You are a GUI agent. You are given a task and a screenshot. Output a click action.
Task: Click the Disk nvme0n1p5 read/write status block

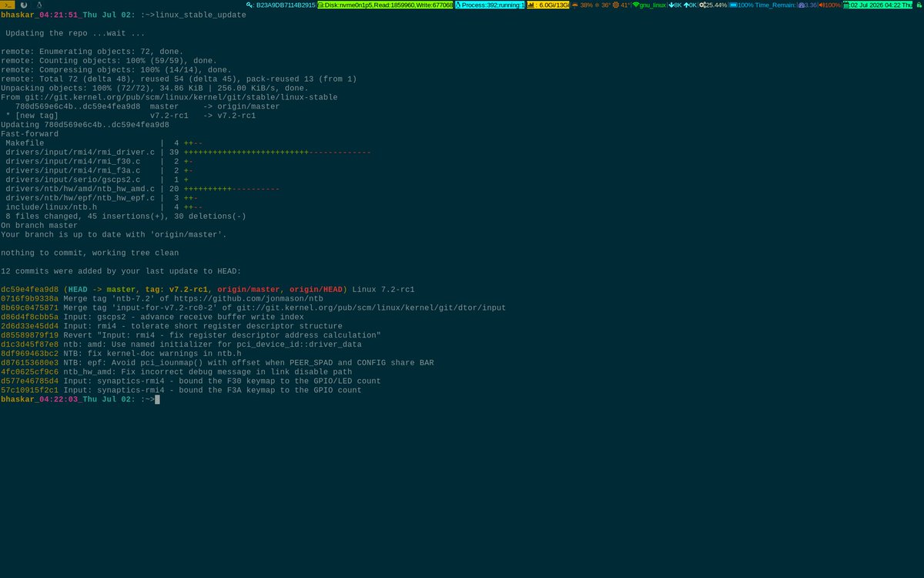[x=385, y=5]
